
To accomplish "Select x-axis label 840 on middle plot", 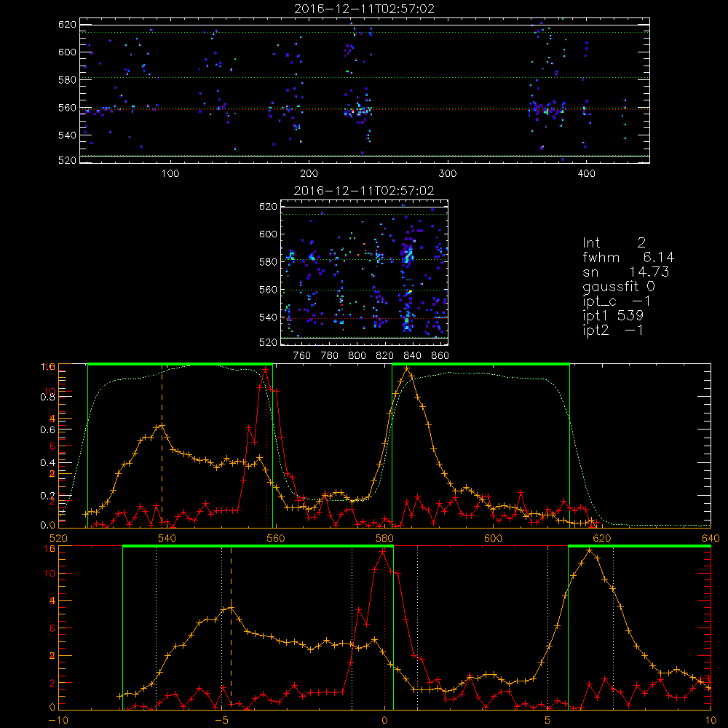I will coord(412,356).
